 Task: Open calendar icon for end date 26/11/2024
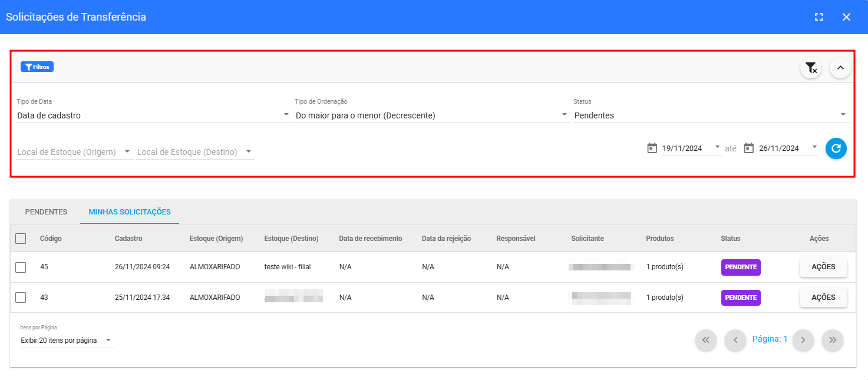coord(749,148)
